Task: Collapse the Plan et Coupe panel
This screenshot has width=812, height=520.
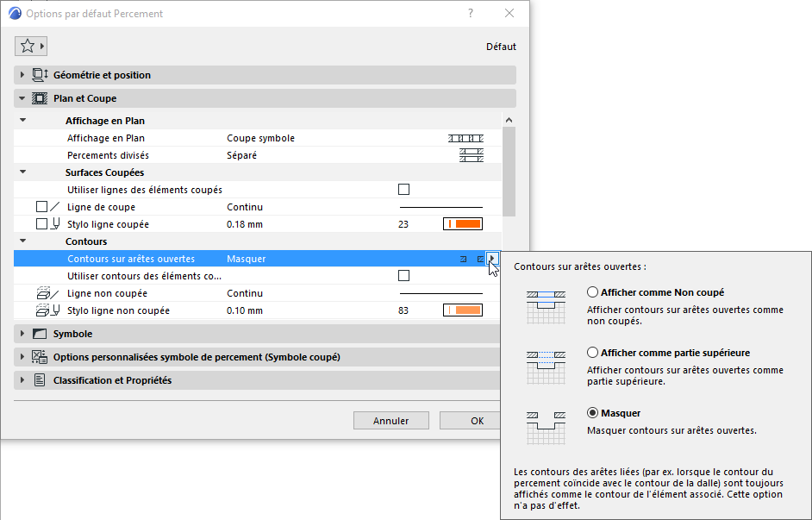Action: [22, 98]
